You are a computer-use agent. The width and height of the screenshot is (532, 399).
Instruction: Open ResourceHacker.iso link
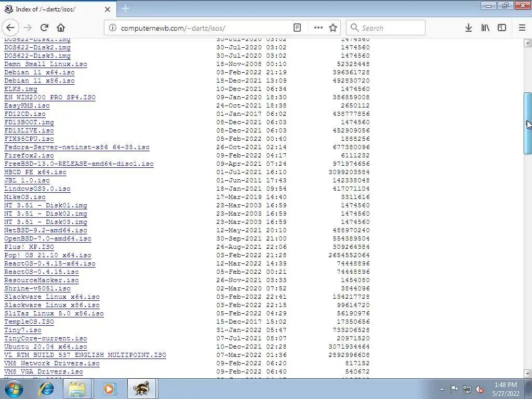(42, 280)
